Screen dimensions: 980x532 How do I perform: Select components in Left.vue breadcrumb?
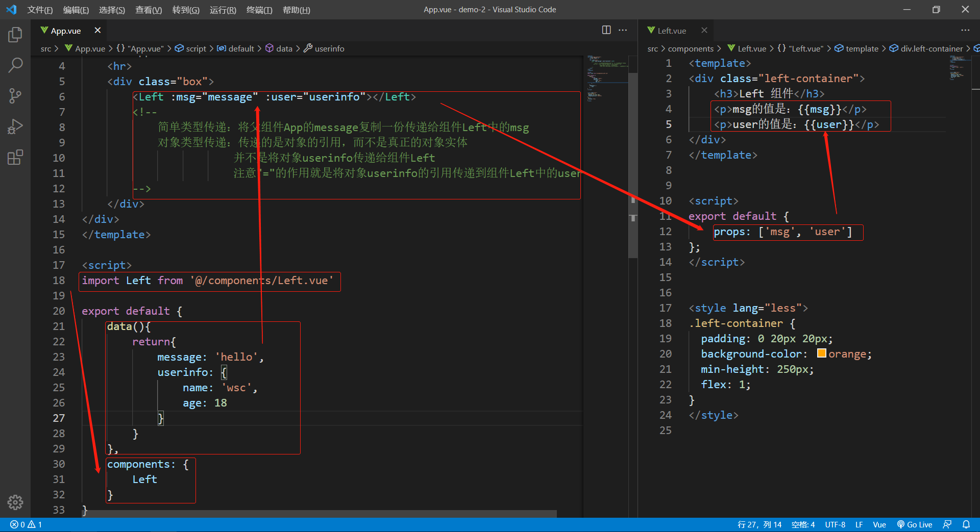pyautogui.click(x=691, y=48)
